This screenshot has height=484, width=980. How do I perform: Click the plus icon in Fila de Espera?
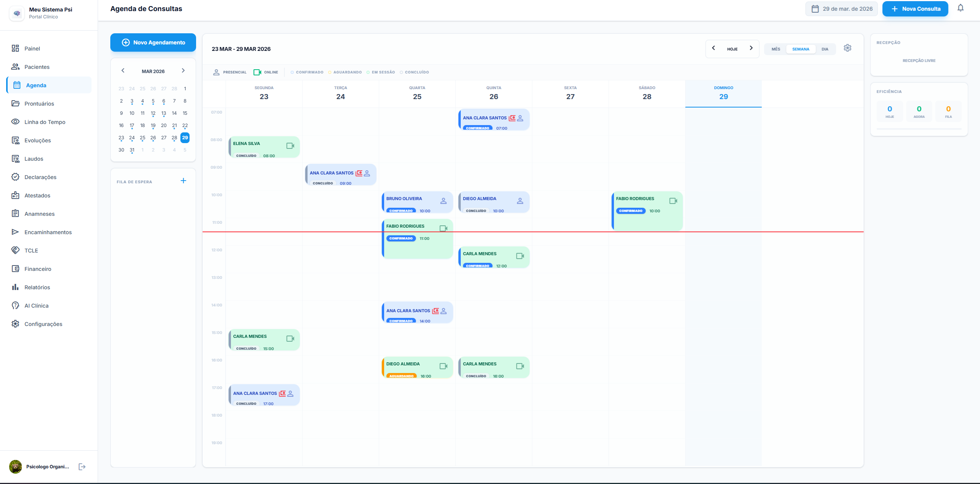coord(183,181)
